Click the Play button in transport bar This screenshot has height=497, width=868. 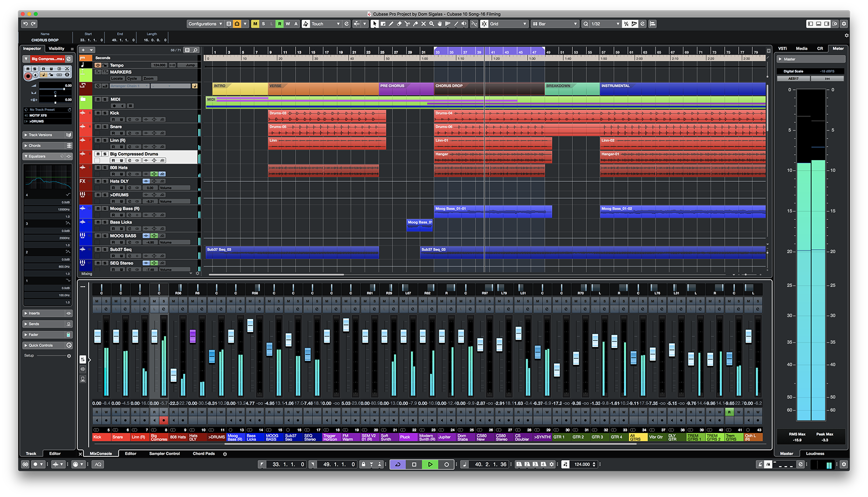tap(430, 465)
